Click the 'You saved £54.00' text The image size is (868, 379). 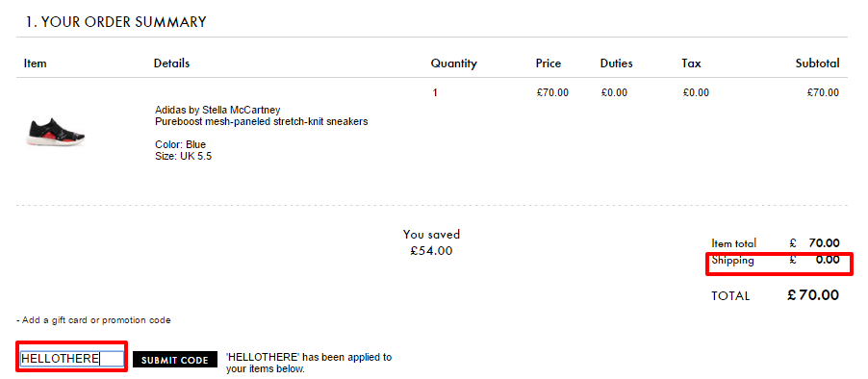[431, 242]
